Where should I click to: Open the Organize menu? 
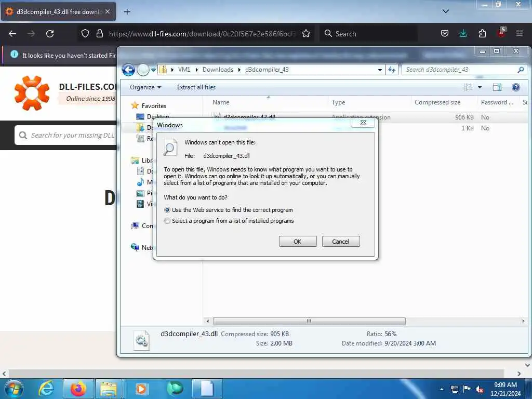(x=145, y=87)
